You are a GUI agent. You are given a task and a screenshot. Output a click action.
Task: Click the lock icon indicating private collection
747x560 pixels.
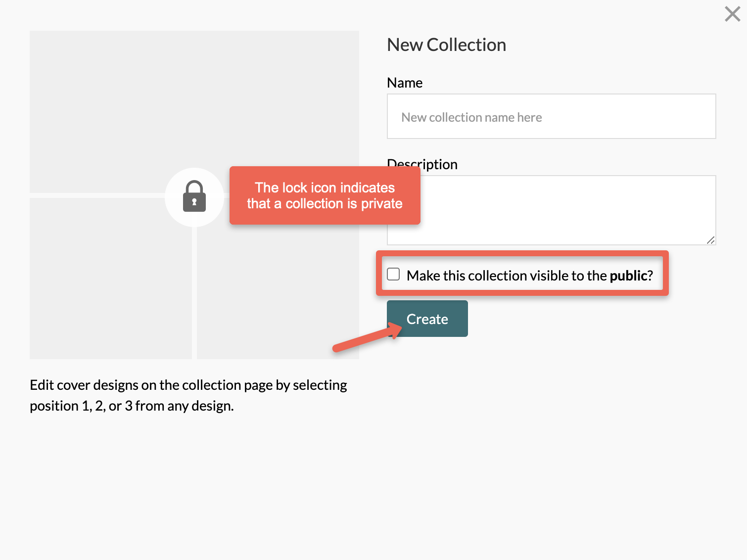(194, 197)
